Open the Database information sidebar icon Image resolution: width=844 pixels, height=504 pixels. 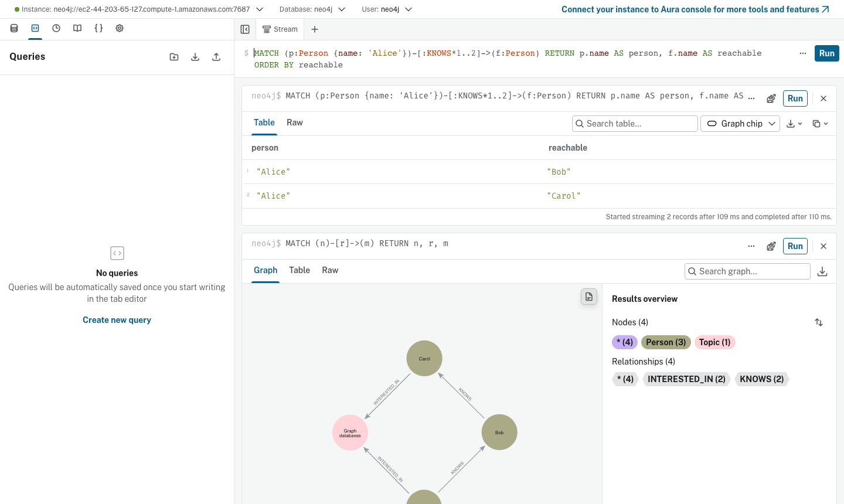pos(14,28)
